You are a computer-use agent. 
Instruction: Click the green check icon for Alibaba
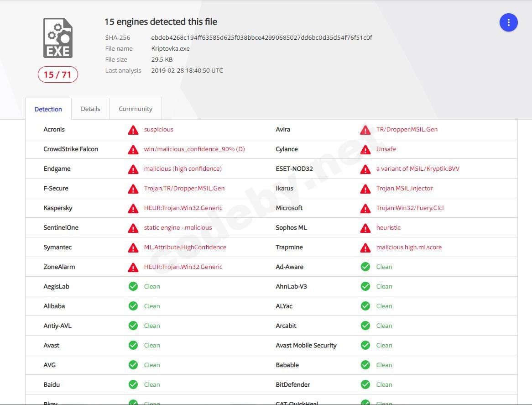pos(133,306)
